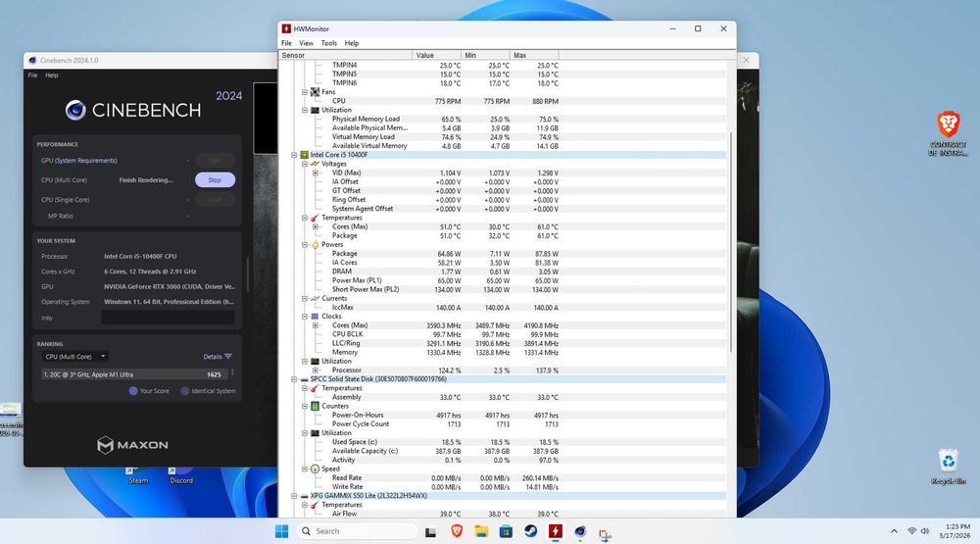
Task: Open the volume control in the system tray
Action: pos(925,531)
